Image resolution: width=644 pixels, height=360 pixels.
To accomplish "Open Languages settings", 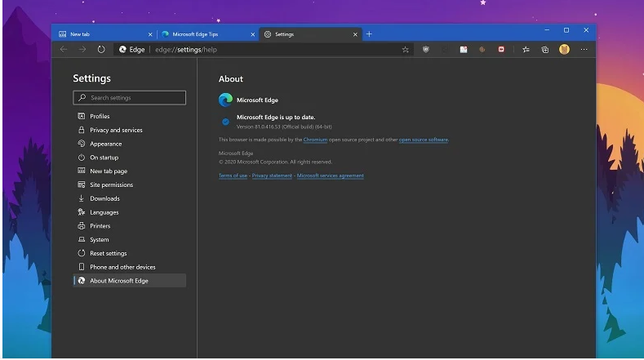I will [130, 212].
